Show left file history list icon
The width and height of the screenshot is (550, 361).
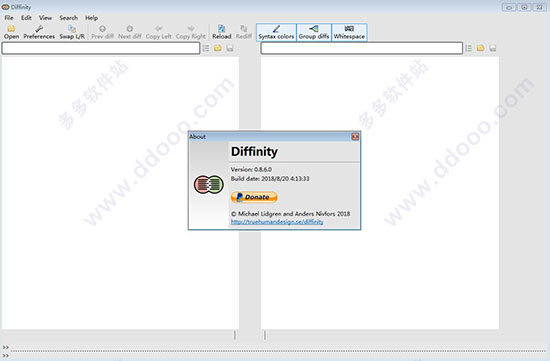point(206,48)
